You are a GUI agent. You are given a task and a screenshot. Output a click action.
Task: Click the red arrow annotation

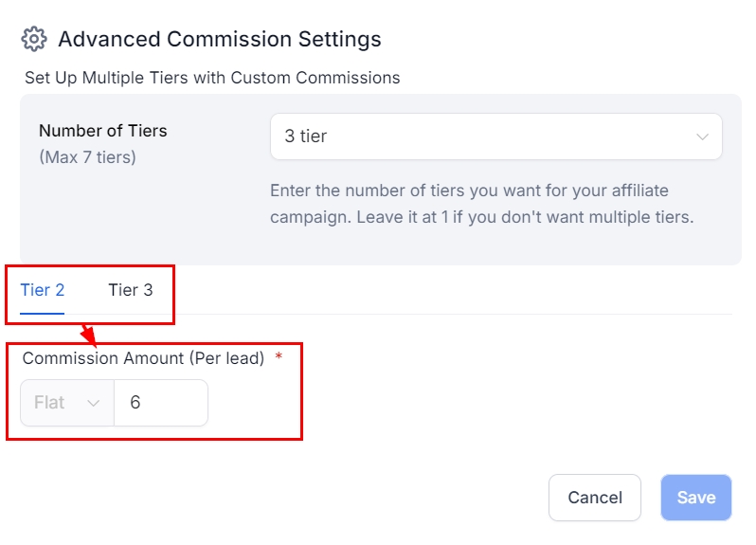(x=88, y=334)
